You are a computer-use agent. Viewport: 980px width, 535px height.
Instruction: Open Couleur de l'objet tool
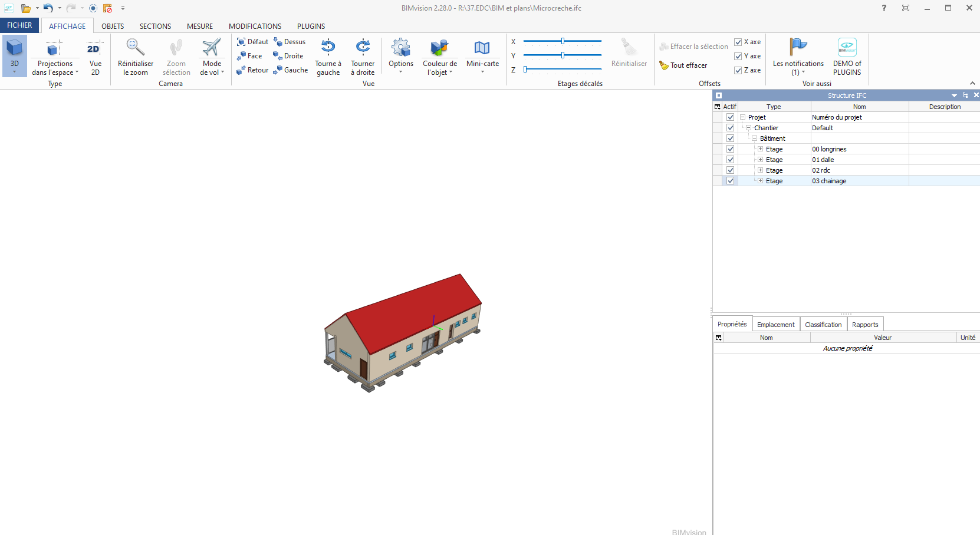(x=440, y=56)
